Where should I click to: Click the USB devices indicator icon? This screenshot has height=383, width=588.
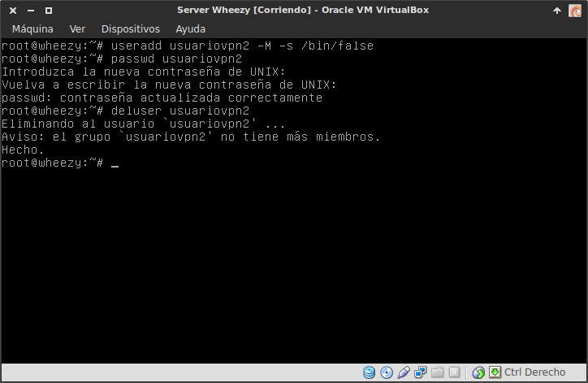coord(404,373)
